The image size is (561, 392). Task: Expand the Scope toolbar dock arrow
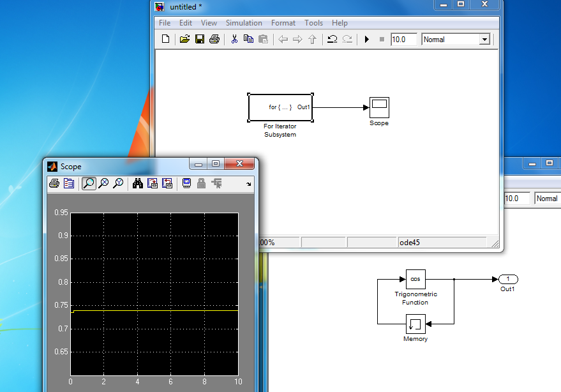pos(249,184)
